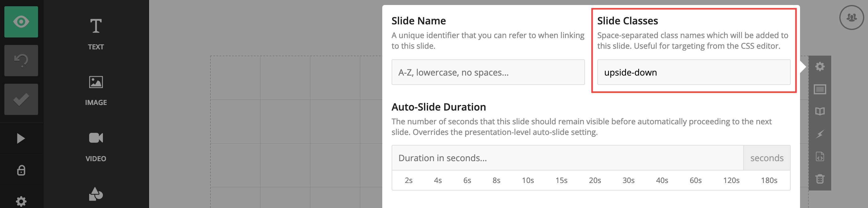Add an Image block

click(x=96, y=90)
